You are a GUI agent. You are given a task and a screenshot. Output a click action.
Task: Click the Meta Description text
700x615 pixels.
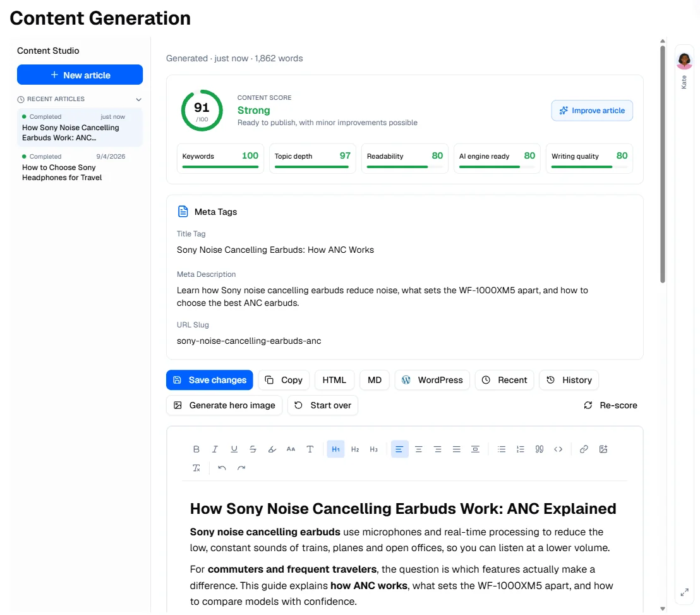coord(382,296)
